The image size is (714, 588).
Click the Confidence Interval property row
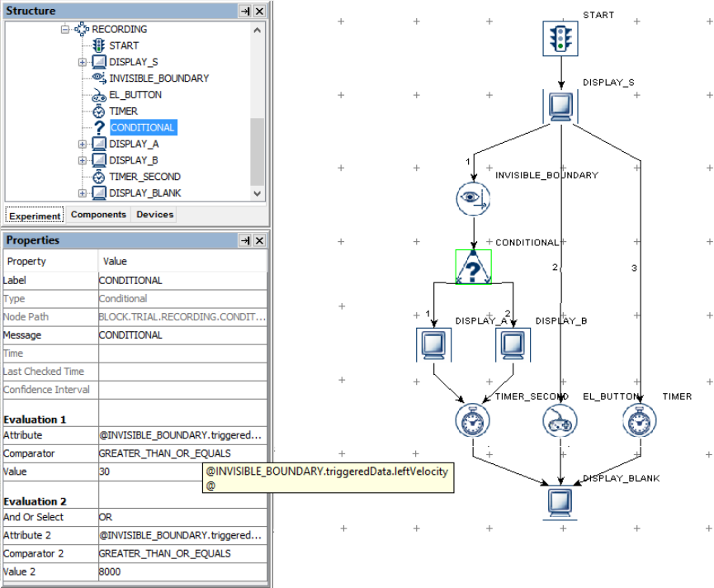(x=135, y=390)
